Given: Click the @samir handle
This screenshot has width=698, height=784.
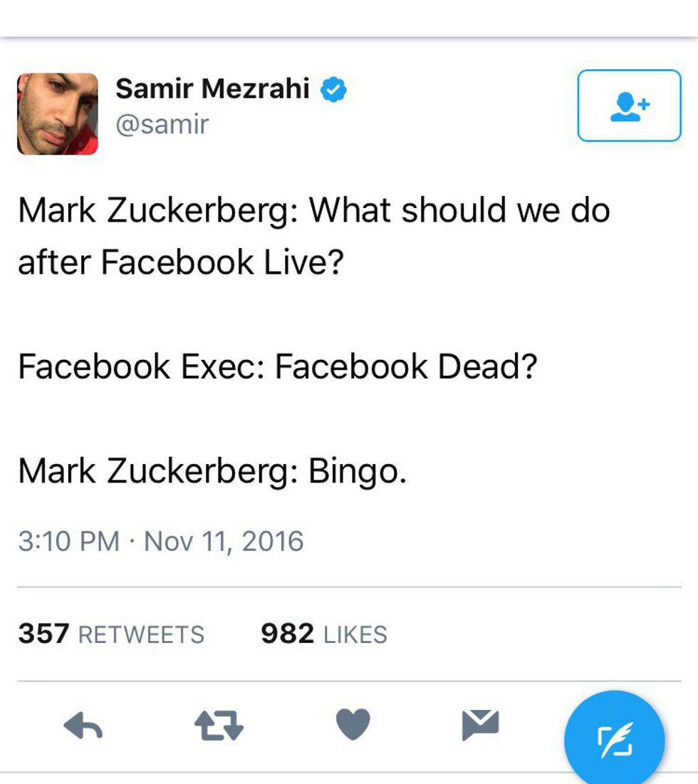Looking at the screenshot, I should click(162, 124).
